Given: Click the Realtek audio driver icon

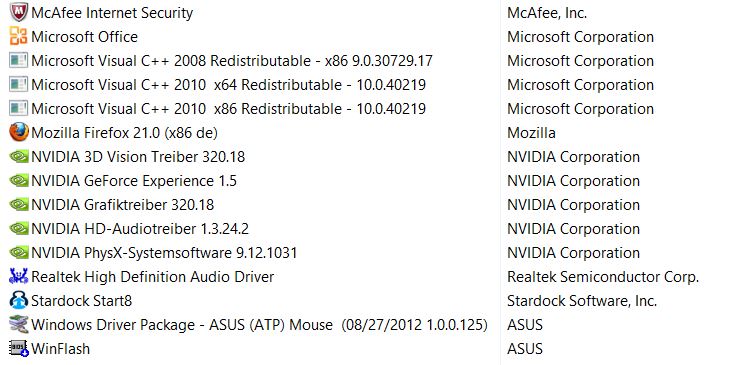Looking at the screenshot, I should [19, 276].
